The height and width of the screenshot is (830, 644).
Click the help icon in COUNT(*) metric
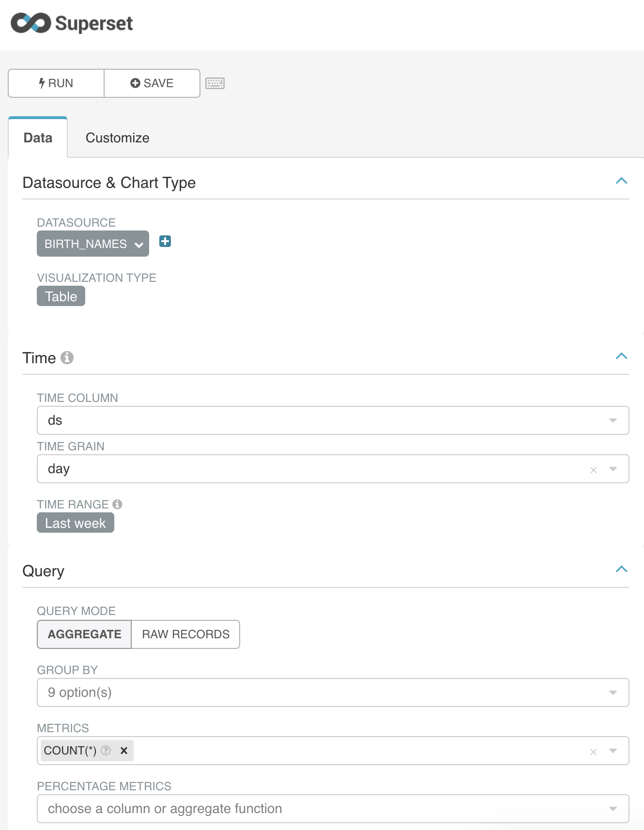click(106, 751)
